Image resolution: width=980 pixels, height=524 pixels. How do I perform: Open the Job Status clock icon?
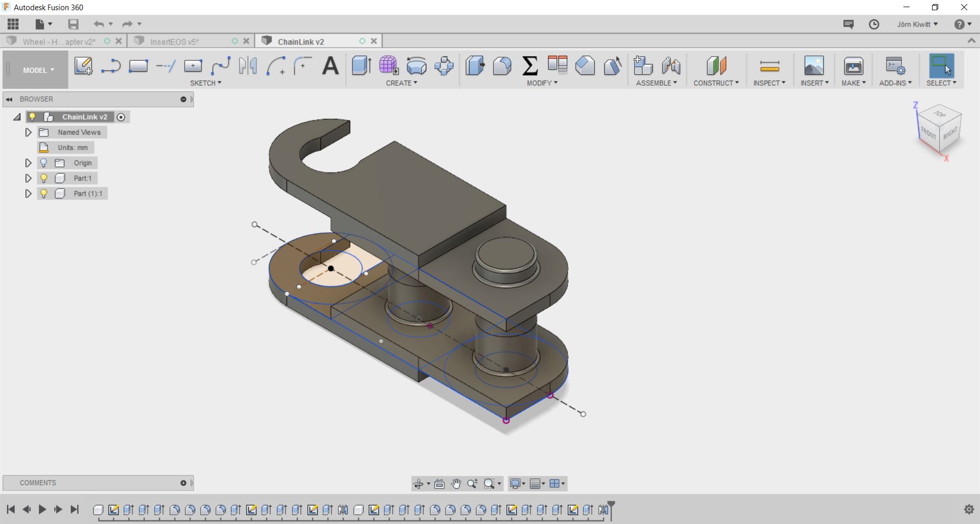tap(874, 24)
